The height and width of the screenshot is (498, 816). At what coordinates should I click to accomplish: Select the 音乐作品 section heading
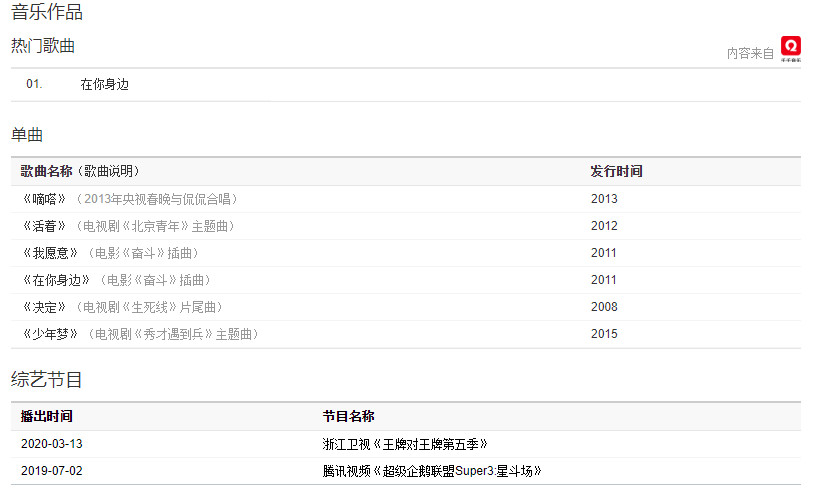pyautogui.click(x=47, y=13)
